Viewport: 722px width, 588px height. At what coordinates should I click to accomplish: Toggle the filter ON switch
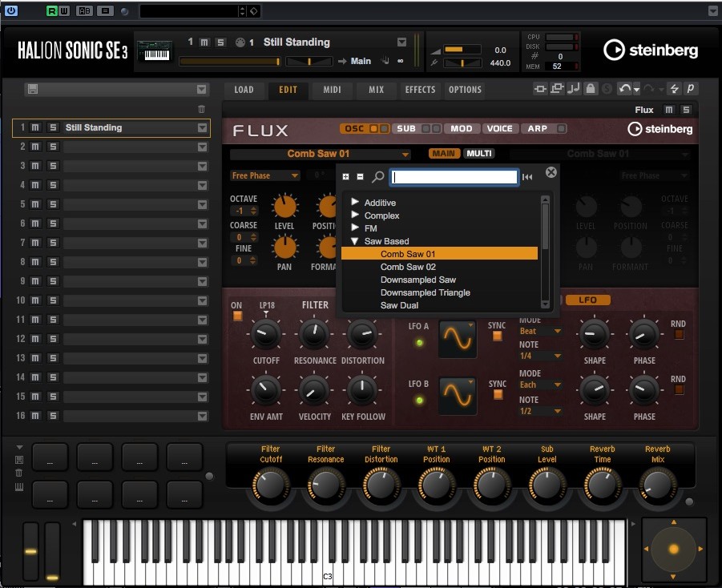pos(236,316)
